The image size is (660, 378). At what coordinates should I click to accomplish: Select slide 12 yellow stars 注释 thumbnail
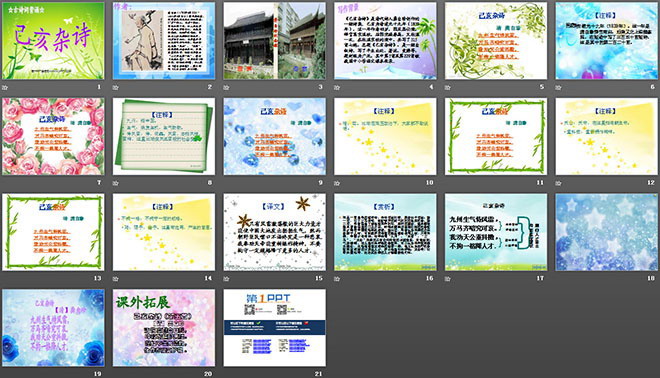(607, 136)
